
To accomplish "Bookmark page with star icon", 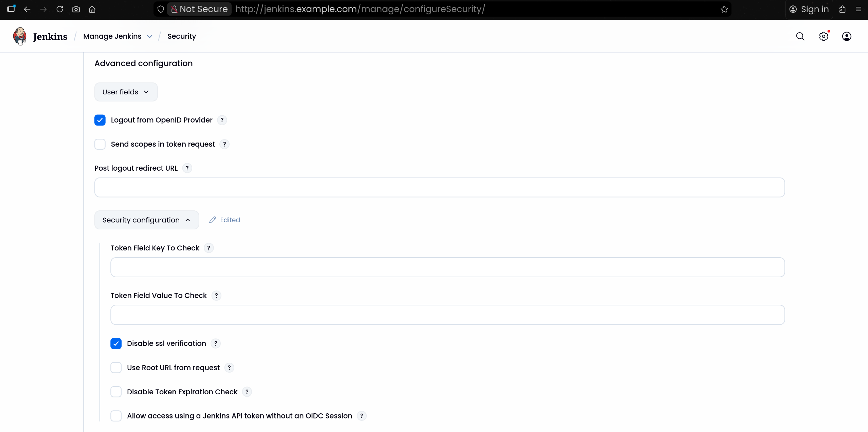I will pyautogui.click(x=724, y=9).
